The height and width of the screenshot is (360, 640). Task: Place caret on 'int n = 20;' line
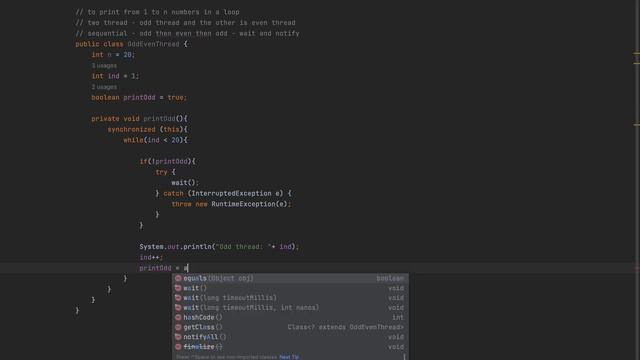coord(113,55)
